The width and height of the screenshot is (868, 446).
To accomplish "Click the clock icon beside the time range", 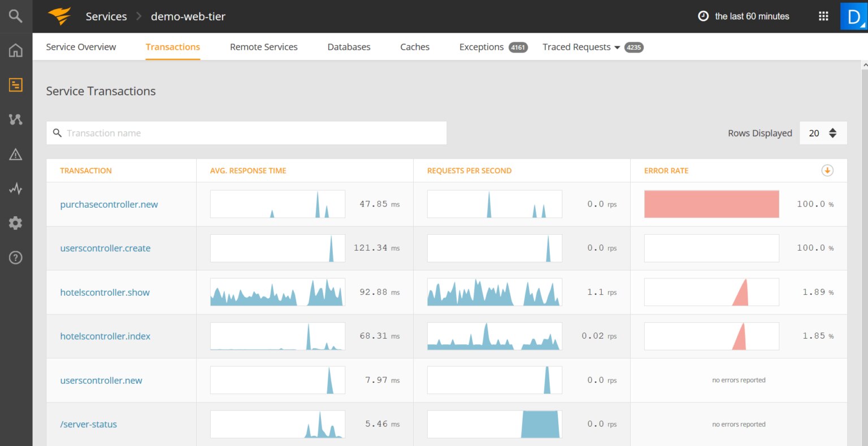I will pyautogui.click(x=702, y=16).
